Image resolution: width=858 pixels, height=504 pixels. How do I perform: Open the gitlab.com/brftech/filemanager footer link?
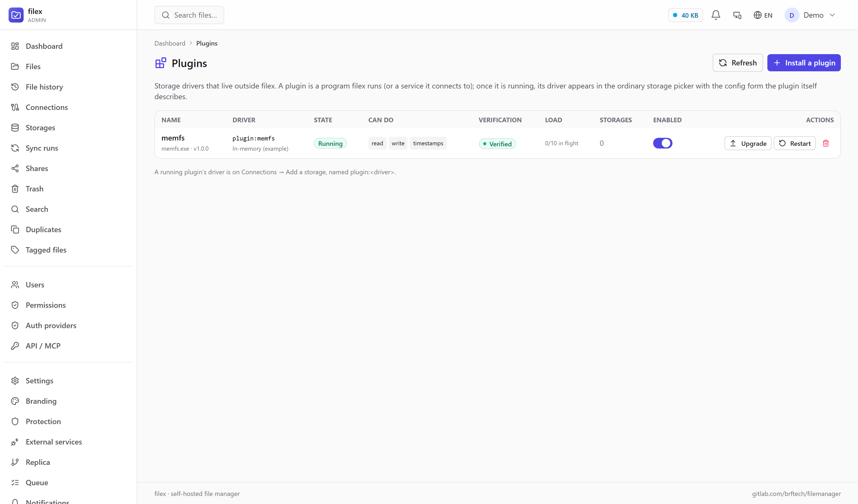(796, 494)
